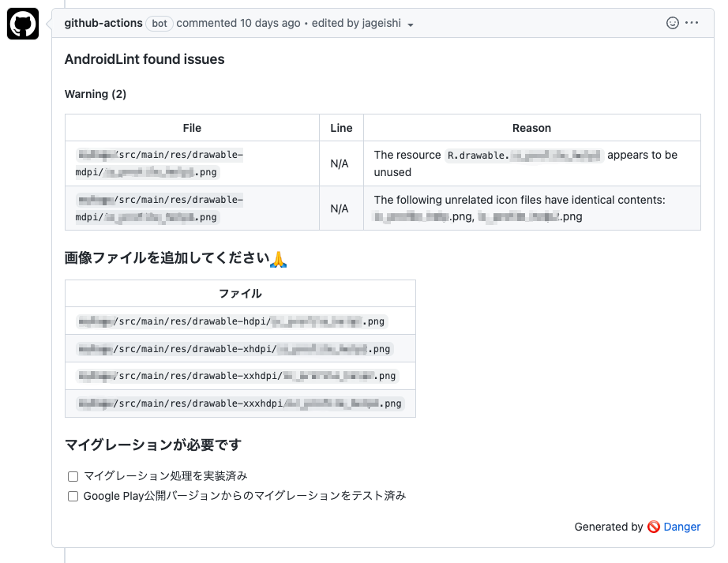Click the drawable-mdpi file path in first row
This screenshot has height=563, width=728.
point(159,163)
